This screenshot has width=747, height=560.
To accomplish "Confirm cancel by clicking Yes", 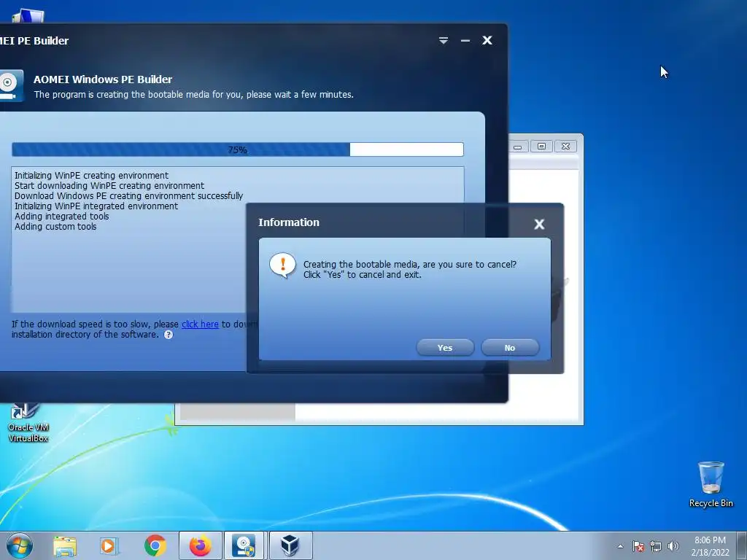I will pyautogui.click(x=445, y=348).
